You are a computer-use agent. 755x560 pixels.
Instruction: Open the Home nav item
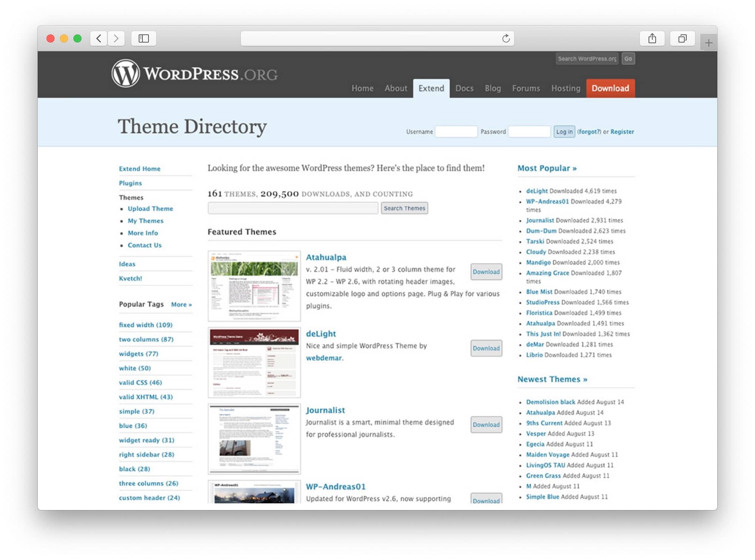coord(362,88)
